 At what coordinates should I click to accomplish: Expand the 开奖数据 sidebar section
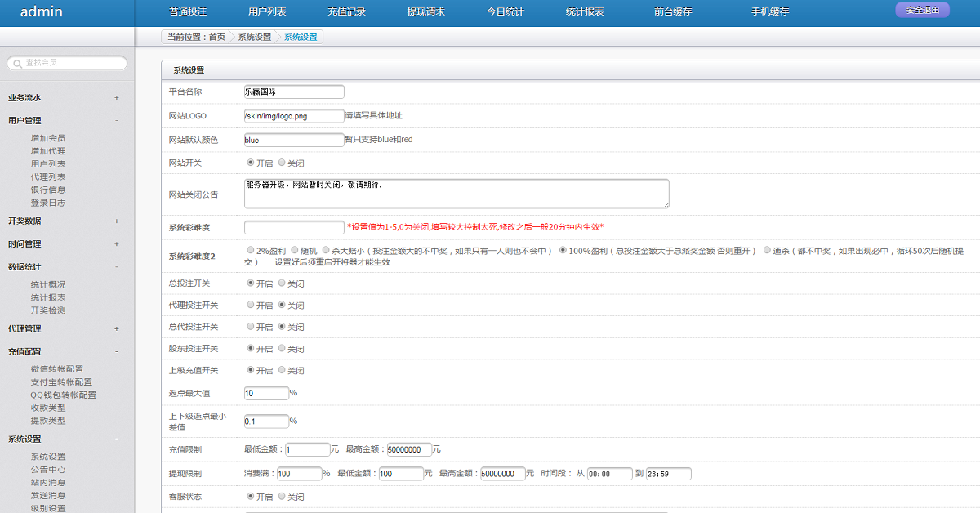click(x=65, y=219)
